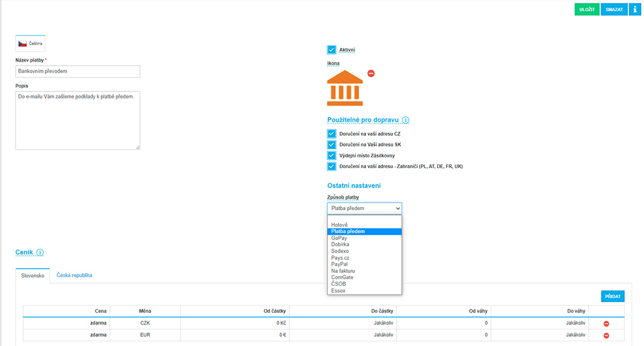
Task: Uncheck Výdejní místo Zásilkovny
Action: coord(332,156)
